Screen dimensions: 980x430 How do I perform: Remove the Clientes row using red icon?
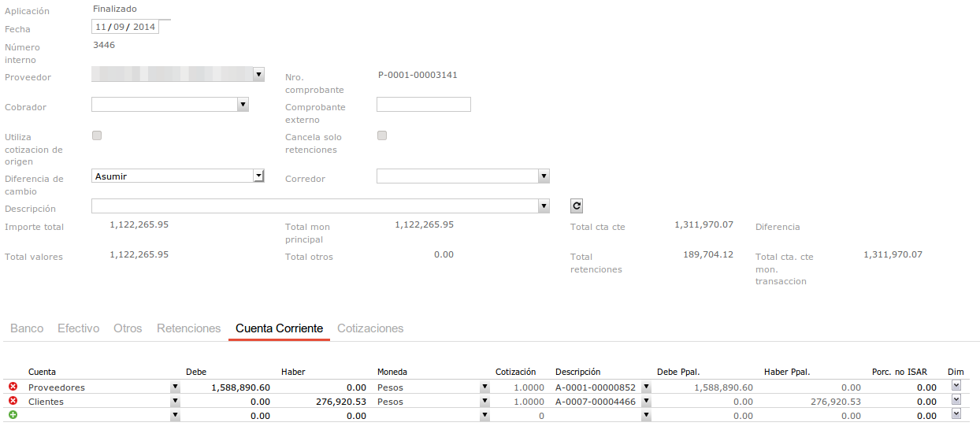click(13, 401)
